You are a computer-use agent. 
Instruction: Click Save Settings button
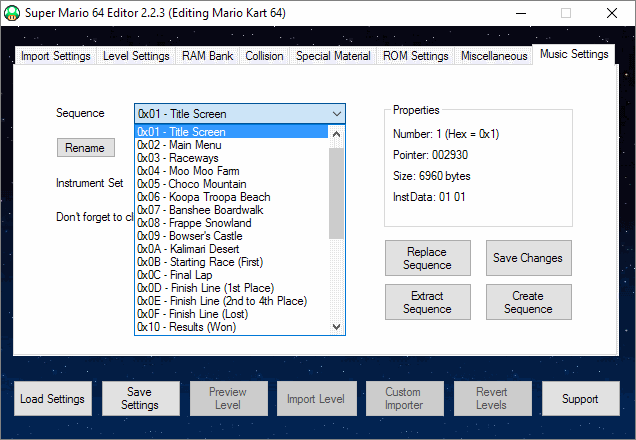point(140,399)
